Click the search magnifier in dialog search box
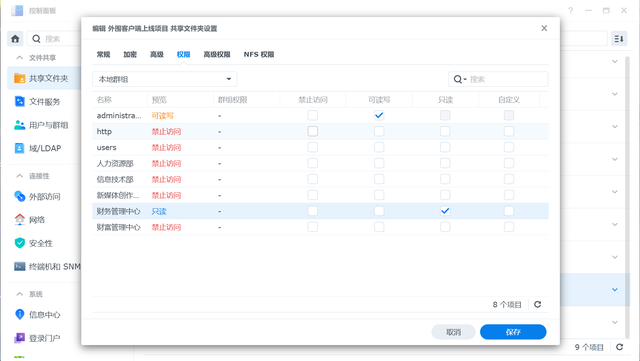Image resolution: width=640 pixels, height=361 pixels. (x=458, y=79)
